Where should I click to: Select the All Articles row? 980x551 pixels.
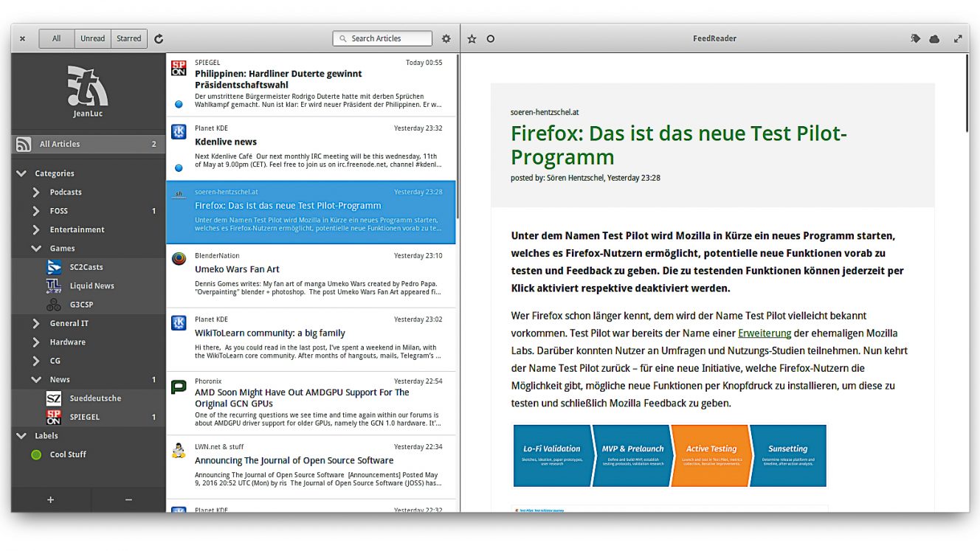[x=89, y=145]
